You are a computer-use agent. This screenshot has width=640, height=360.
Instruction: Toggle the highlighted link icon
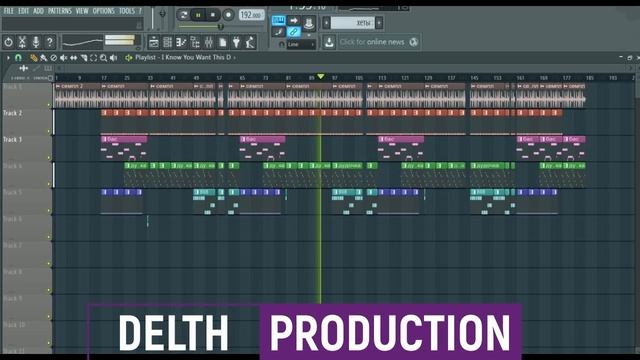[x=293, y=32]
